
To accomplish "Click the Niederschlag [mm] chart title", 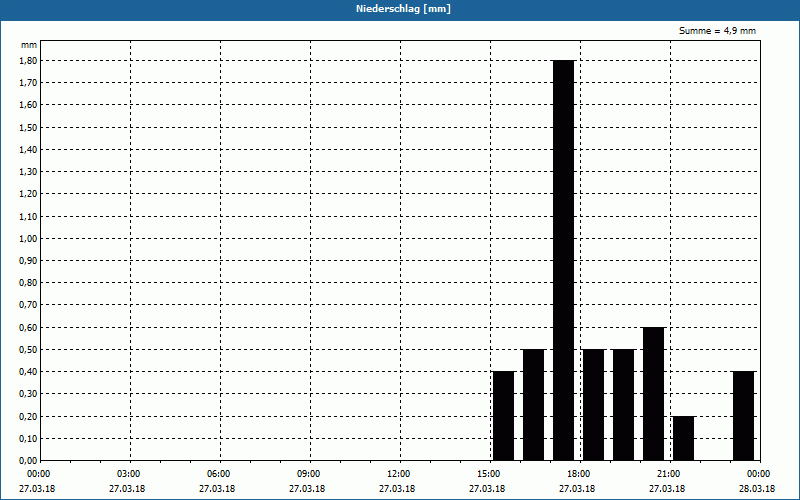I will tap(403, 9).
